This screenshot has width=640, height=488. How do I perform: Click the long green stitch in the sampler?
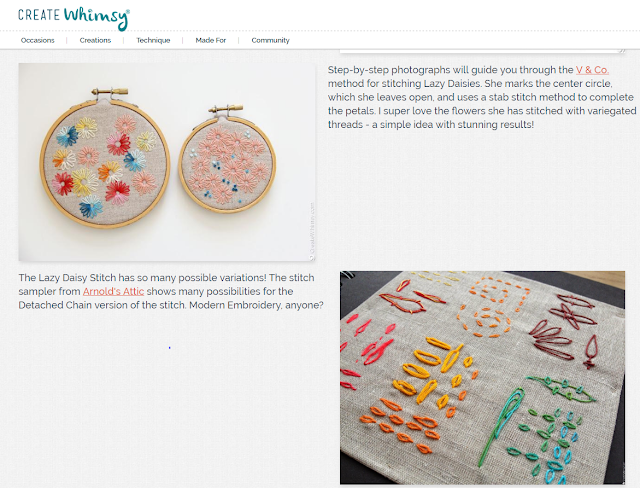tap(500, 426)
